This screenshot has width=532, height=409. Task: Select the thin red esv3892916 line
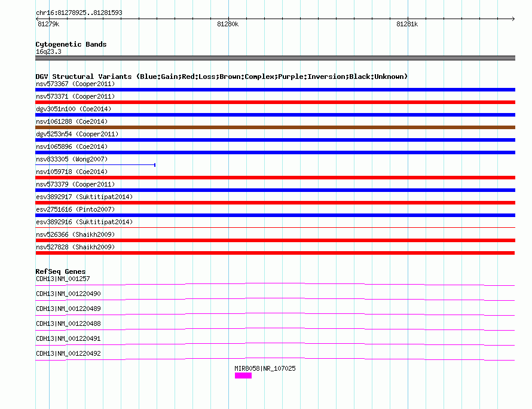click(275, 228)
